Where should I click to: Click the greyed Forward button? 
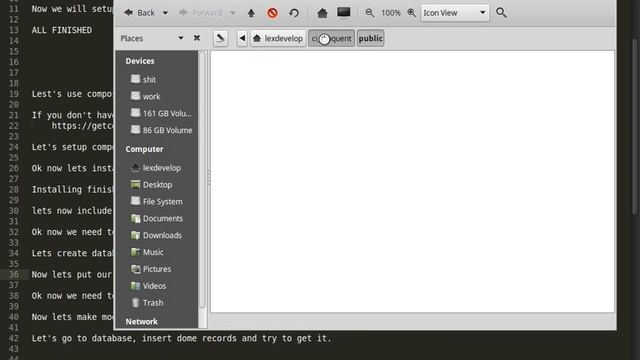coord(200,13)
